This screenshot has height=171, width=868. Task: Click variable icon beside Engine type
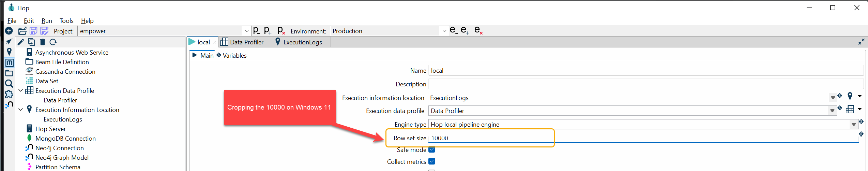(861, 122)
